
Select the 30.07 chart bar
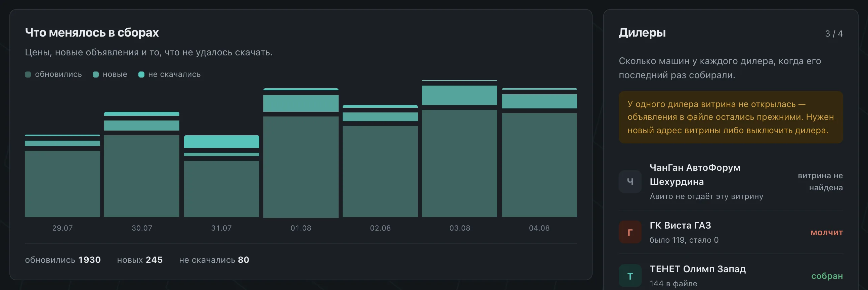[x=141, y=164]
